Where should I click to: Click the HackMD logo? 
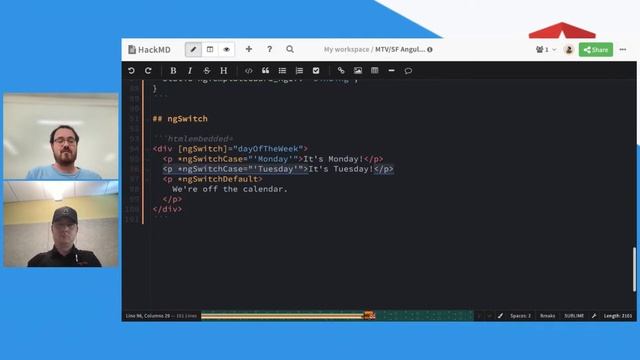(149, 49)
